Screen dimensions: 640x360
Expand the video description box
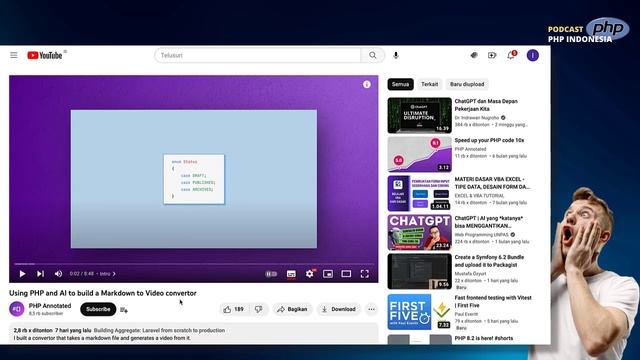pyautogui.click(x=194, y=334)
